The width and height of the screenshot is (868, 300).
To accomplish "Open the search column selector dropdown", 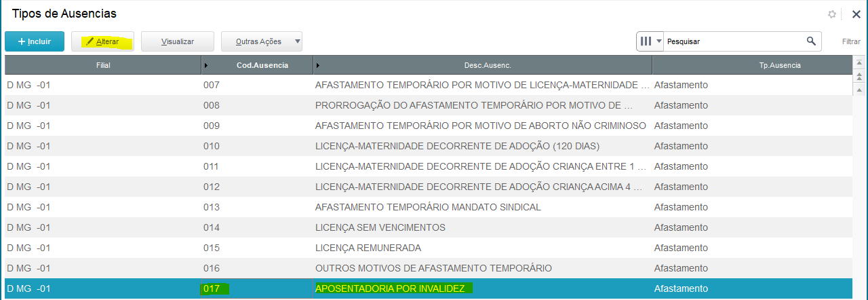I will (650, 41).
